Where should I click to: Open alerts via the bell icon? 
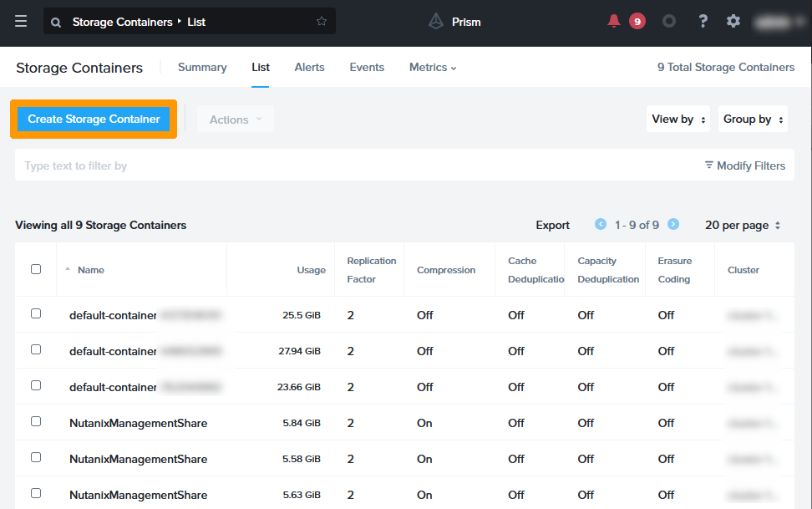pyautogui.click(x=614, y=22)
